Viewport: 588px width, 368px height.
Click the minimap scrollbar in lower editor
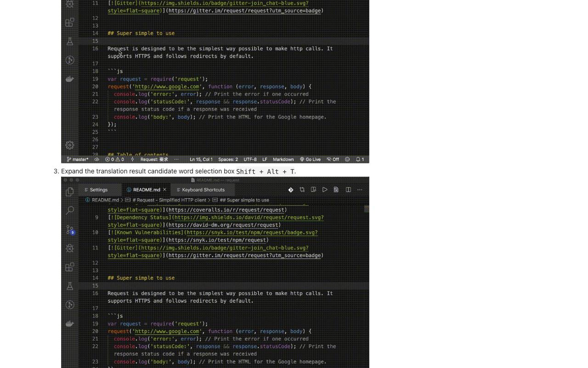(367, 209)
